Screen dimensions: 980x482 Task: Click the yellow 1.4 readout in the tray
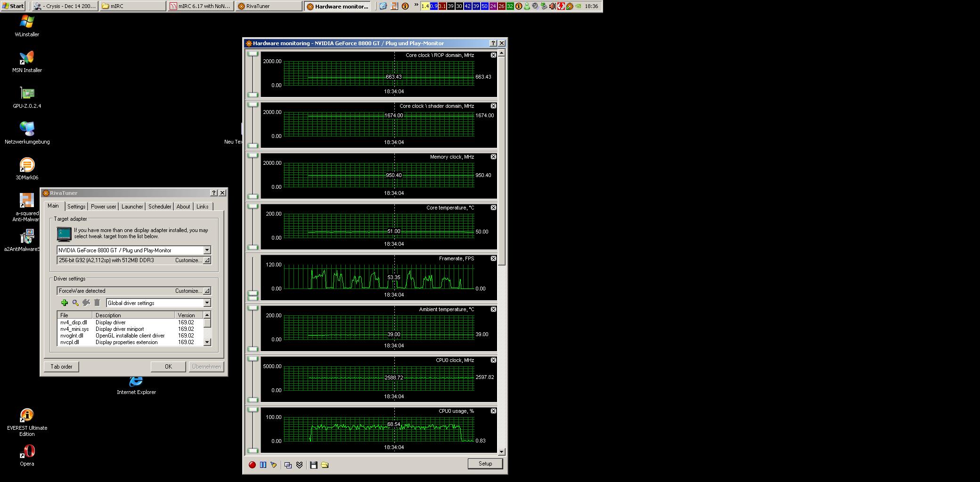pyautogui.click(x=425, y=6)
